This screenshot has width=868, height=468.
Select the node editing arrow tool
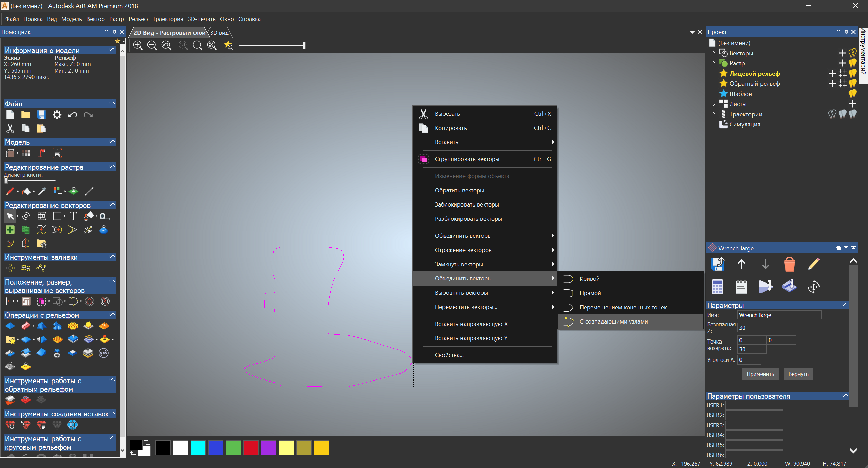tap(10, 216)
